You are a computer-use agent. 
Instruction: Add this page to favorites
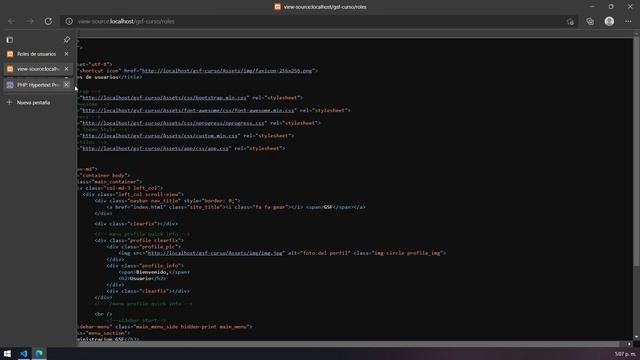[570, 22]
